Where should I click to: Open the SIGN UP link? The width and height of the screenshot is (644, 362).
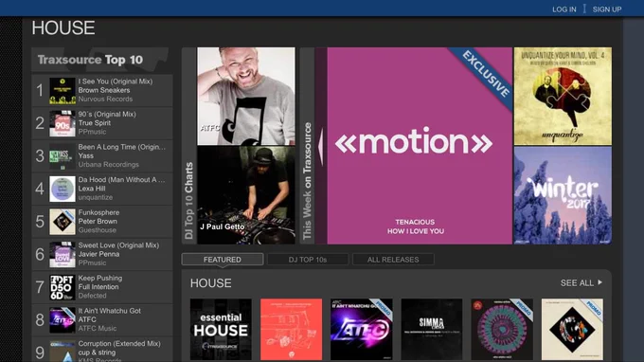pyautogui.click(x=607, y=9)
